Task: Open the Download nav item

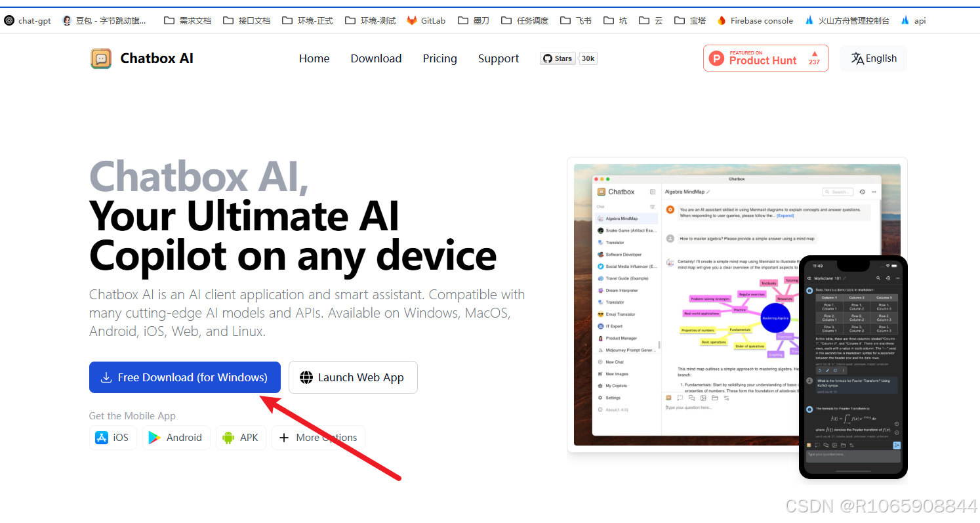Action: tap(376, 58)
